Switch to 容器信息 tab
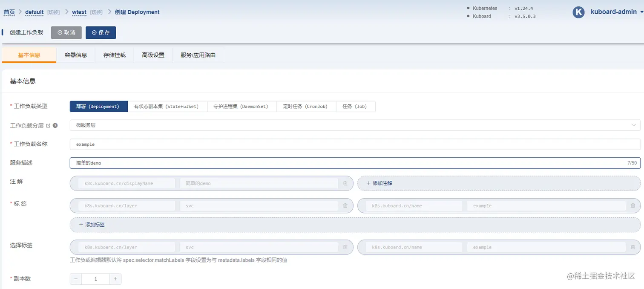Image resolution: width=644 pixels, height=289 pixels. (76, 55)
